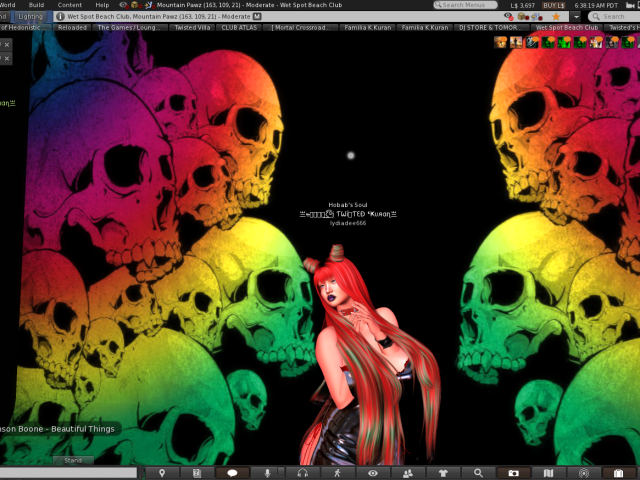
Task: Click the walk/run figure toolbar button
Action: click(x=338, y=473)
